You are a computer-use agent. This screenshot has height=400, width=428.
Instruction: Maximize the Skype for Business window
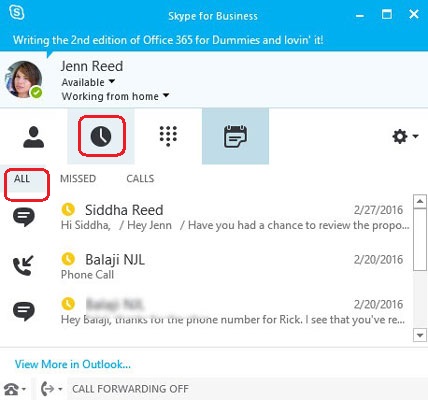tap(387, 14)
